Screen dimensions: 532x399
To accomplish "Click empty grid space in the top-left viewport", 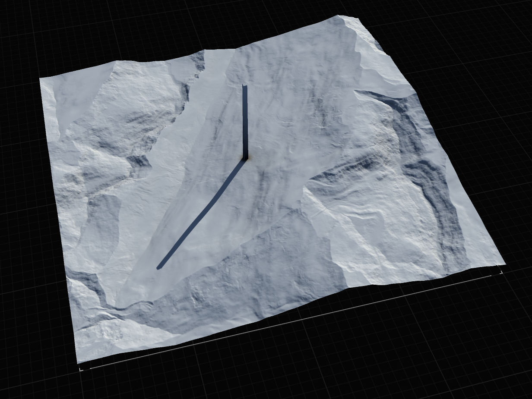I will click(x=65, y=35).
